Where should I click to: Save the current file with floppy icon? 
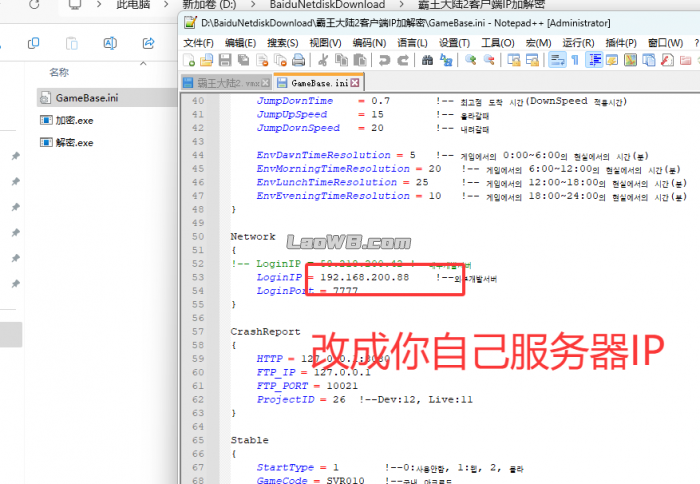225,60
